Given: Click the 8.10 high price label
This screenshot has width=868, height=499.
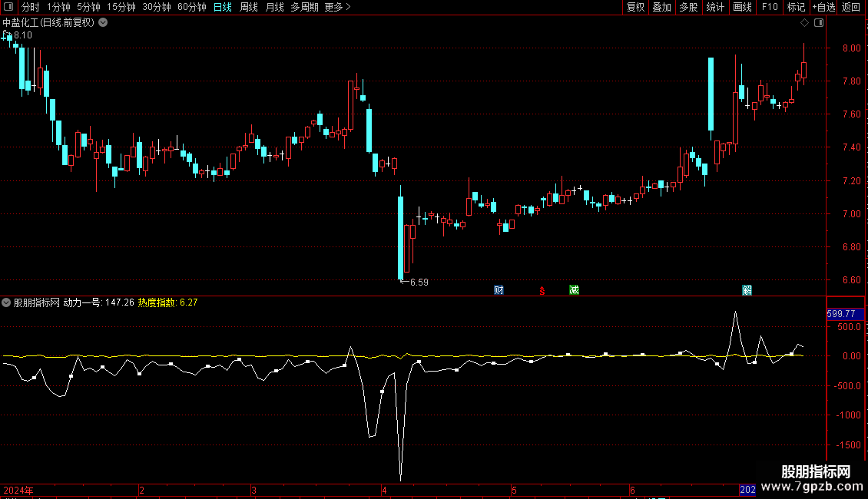Looking at the screenshot, I should (x=23, y=35).
